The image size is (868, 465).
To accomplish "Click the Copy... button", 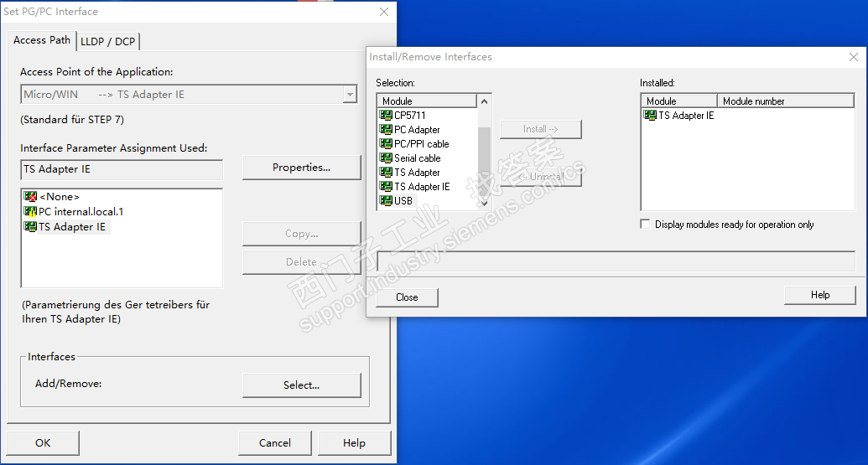I will point(302,234).
